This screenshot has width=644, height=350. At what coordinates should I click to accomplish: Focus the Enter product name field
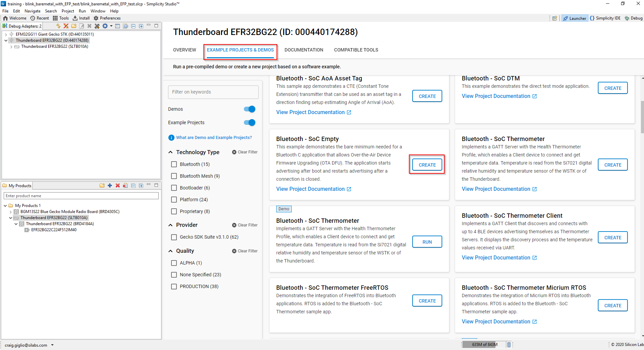[81, 196]
